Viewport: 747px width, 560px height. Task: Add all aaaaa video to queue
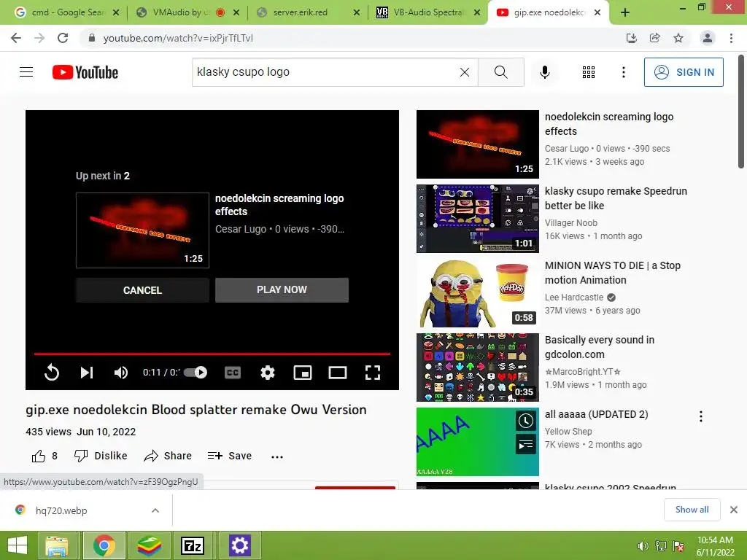click(526, 445)
